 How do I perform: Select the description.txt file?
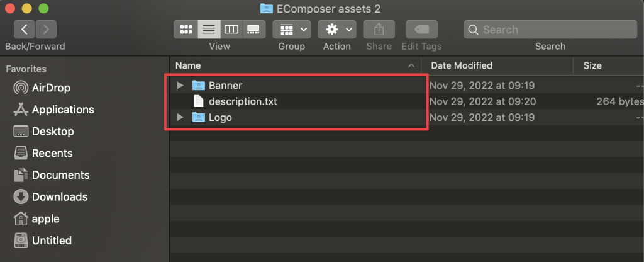(x=243, y=101)
